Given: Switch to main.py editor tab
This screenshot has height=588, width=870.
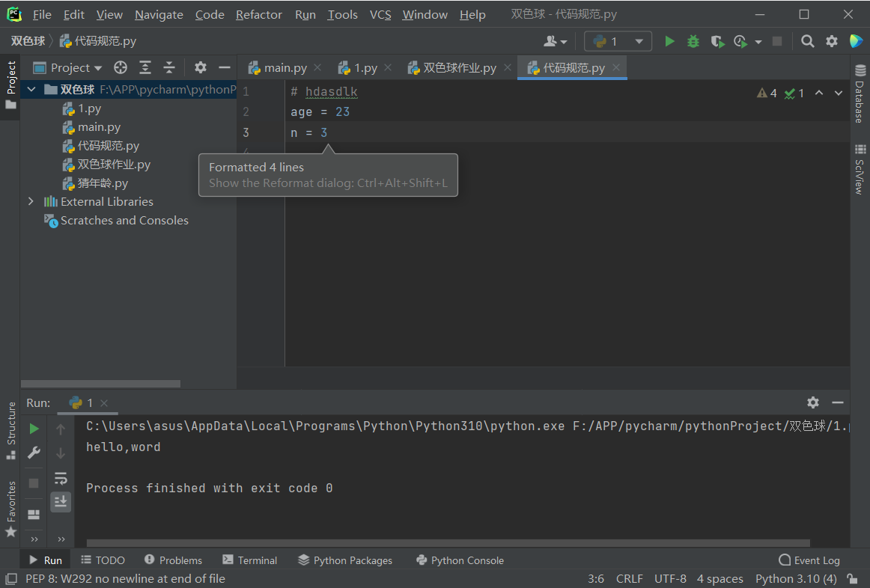Looking at the screenshot, I should 285,67.
